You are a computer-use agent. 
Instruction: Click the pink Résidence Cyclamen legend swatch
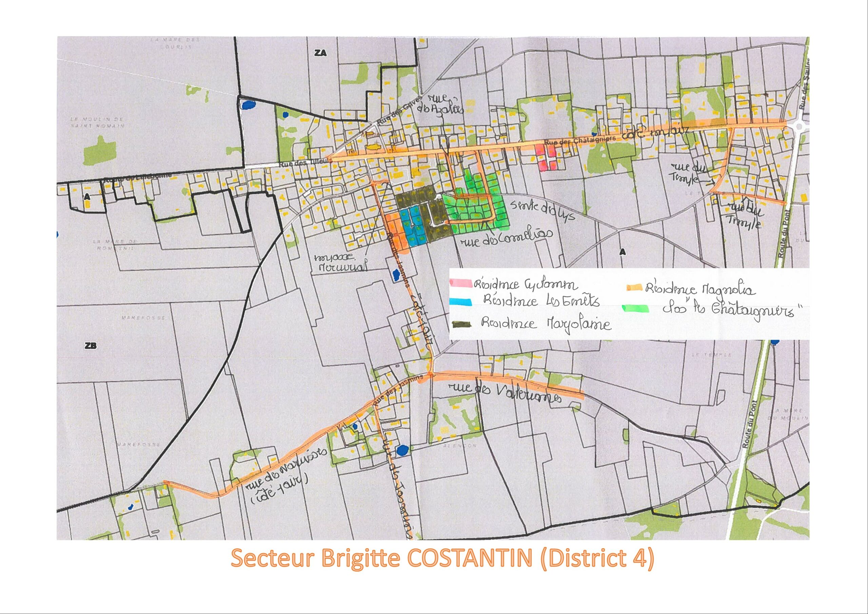click(460, 283)
